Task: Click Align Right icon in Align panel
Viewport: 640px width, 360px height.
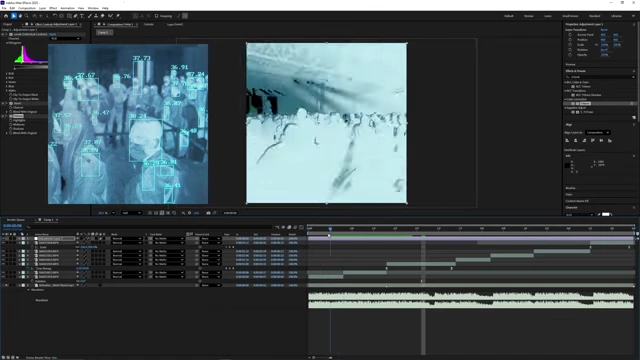Action: [584, 140]
